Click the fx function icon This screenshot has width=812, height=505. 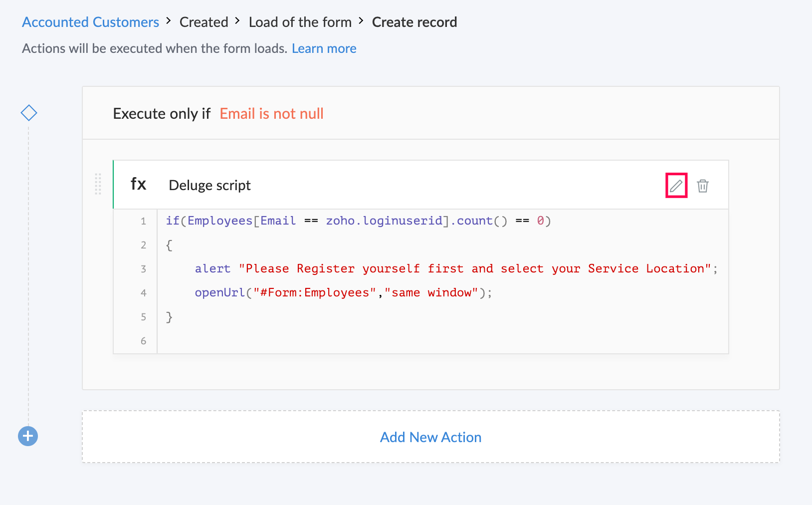pos(138,184)
